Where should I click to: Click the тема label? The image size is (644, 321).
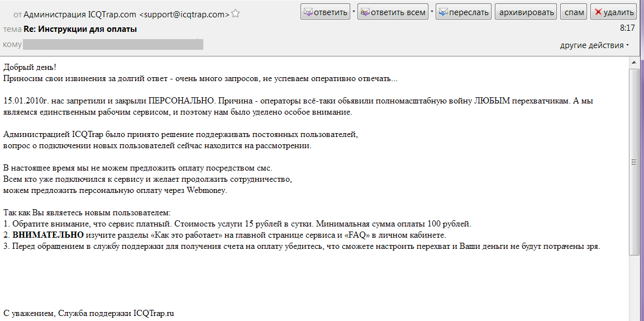tap(12, 30)
